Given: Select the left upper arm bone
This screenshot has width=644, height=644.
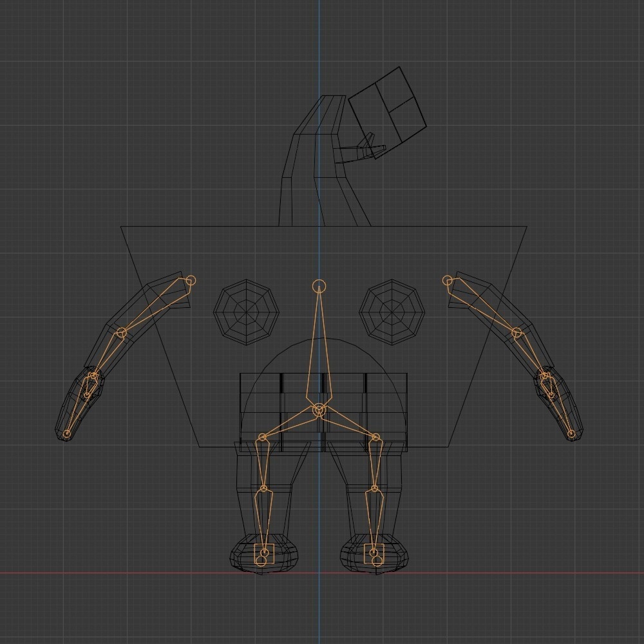Looking at the screenshot, I should (156, 306).
